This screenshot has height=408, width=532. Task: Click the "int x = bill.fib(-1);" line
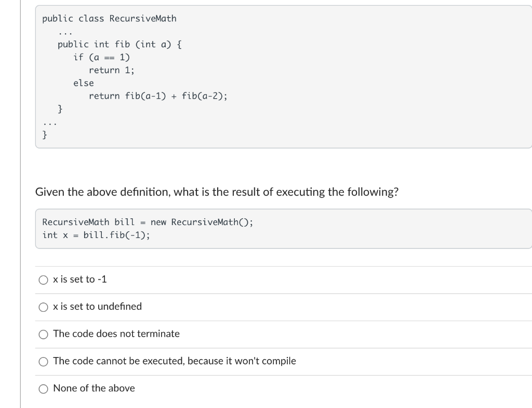[96, 235]
